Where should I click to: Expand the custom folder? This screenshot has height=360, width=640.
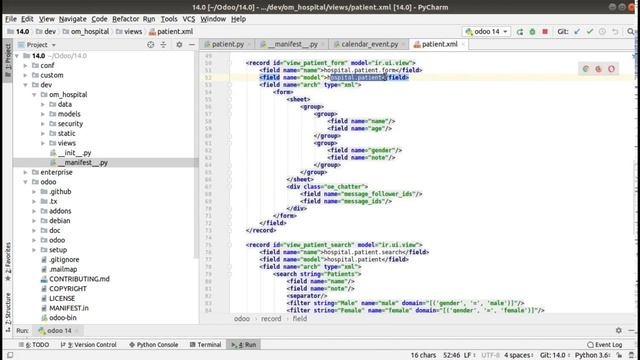(26, 76)
